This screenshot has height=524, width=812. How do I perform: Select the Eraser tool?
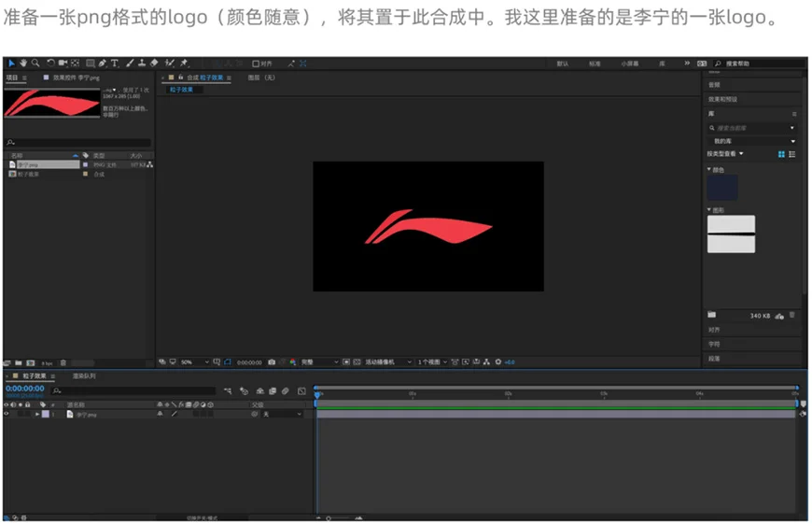[154, 64]
